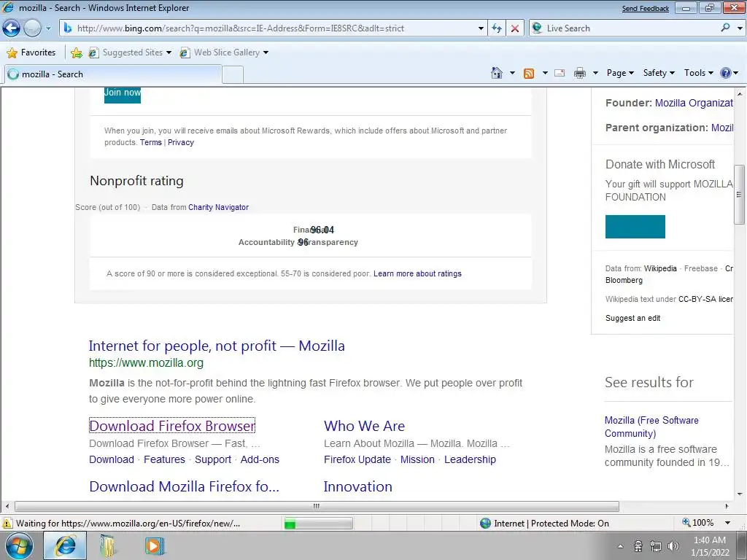
Task: Stop page loading with the red X
Action: click(x=515, y=28)
